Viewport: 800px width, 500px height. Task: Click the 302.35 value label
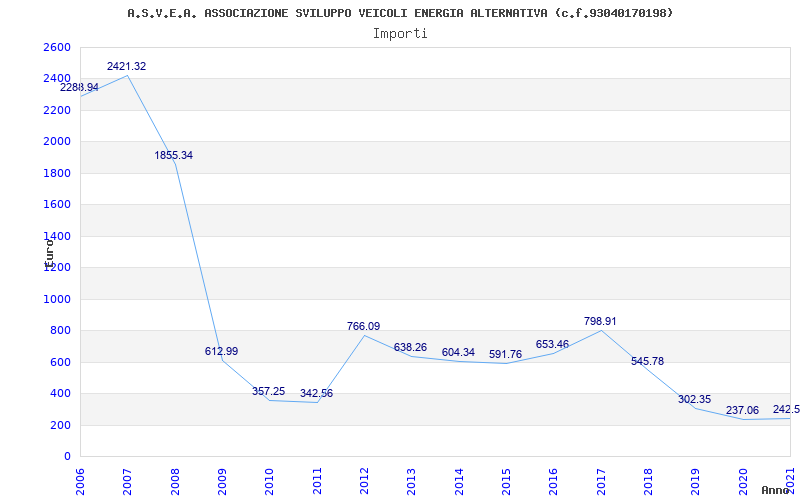coord(694,399)
